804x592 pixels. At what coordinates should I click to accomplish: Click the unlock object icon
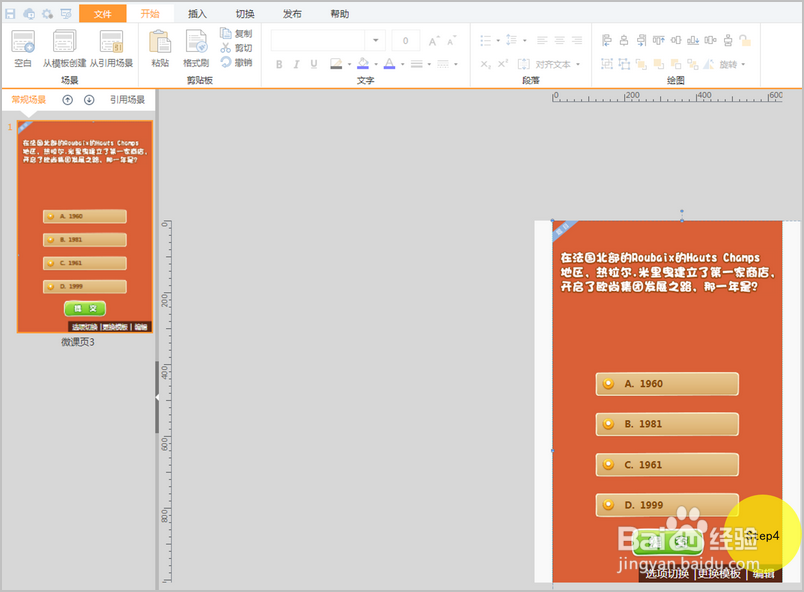745,40
